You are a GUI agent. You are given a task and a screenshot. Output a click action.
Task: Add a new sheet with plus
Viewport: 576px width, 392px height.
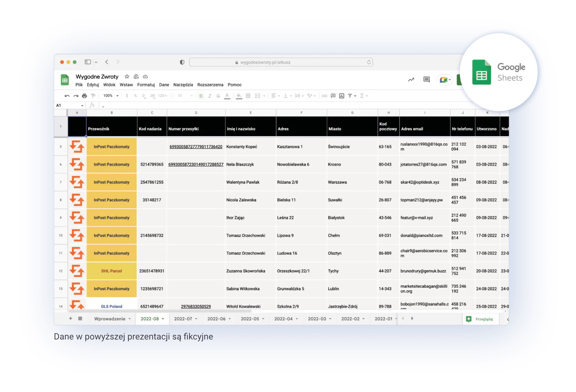tap(71, 318)
